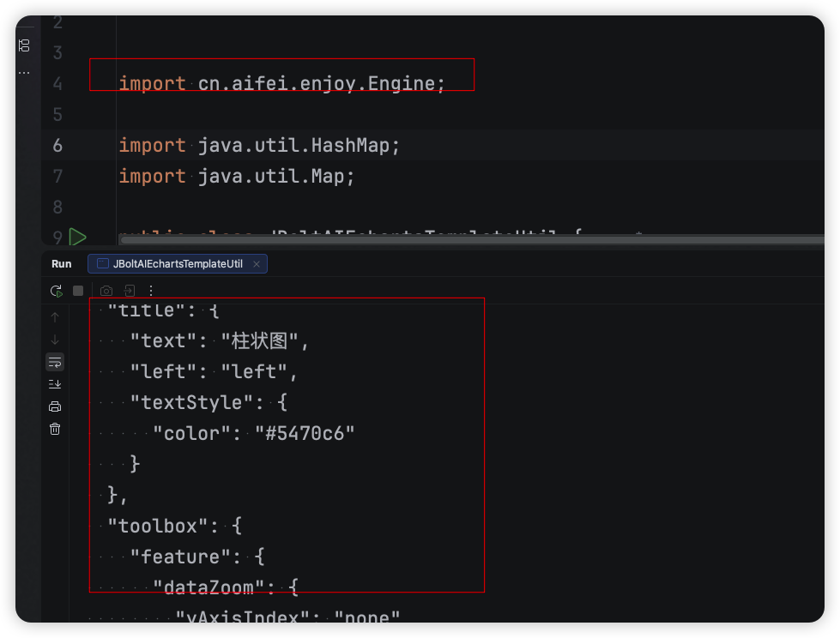Toggle Scroll to End of console
The height and width of the screenshot is (638, 840).
click(x=55, y=384)
